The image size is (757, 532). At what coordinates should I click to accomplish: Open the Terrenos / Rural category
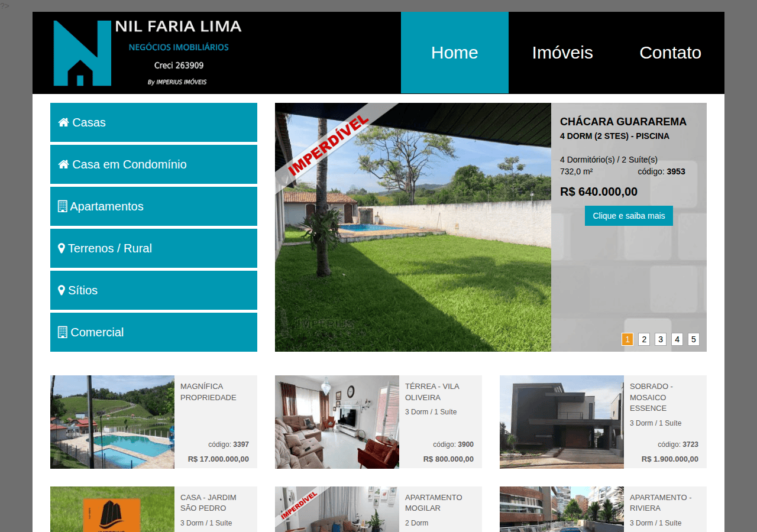coord(154,248)
